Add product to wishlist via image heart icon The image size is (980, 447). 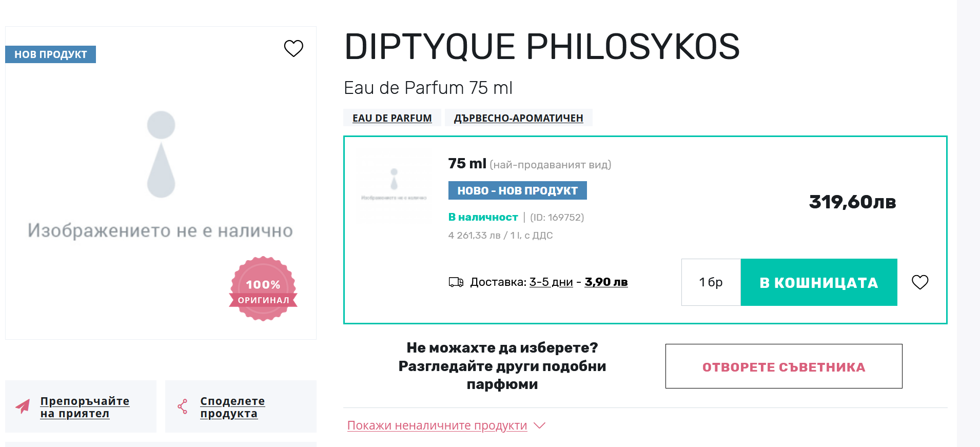point(293,48)
